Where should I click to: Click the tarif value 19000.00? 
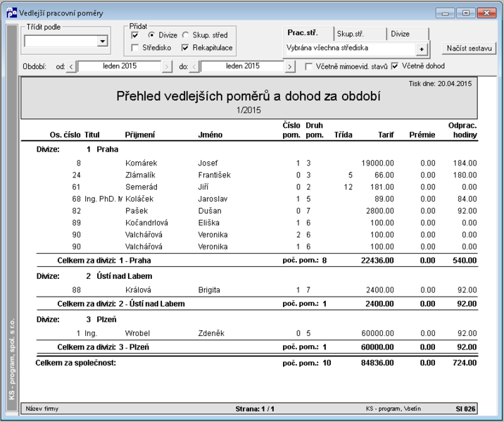(x=378, y=163)
